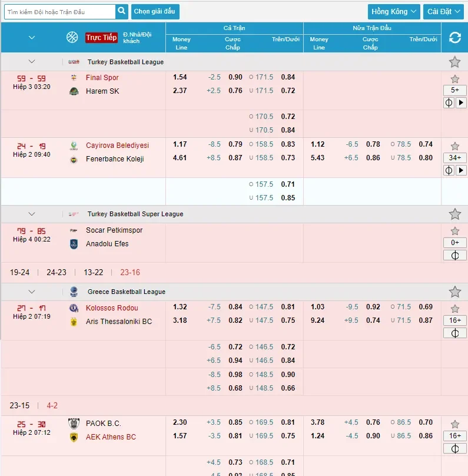Open 34+ more markets for Cayirova match
Image resolution: width=468 pixels, height=476 pixels.
coord(454,157)
